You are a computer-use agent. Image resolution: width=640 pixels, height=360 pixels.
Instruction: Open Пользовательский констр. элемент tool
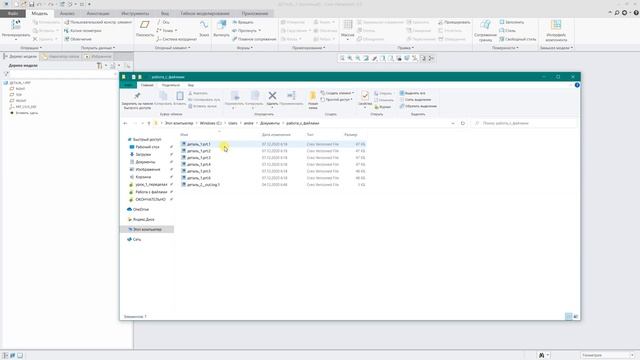coord(98,22)
